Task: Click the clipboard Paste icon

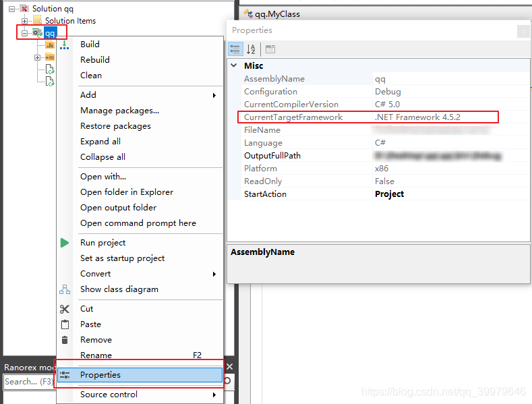Action: click(x=65, y=324)
